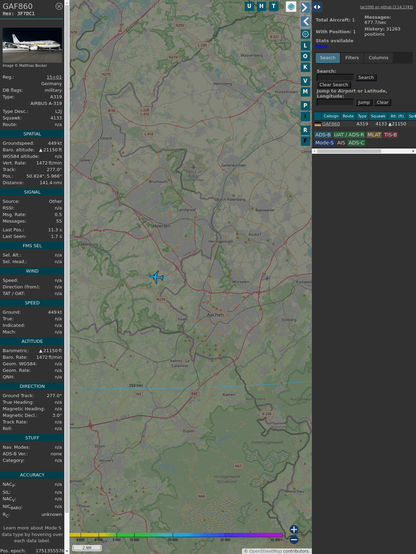Click the M map sidebar button

tap(305, 92)
